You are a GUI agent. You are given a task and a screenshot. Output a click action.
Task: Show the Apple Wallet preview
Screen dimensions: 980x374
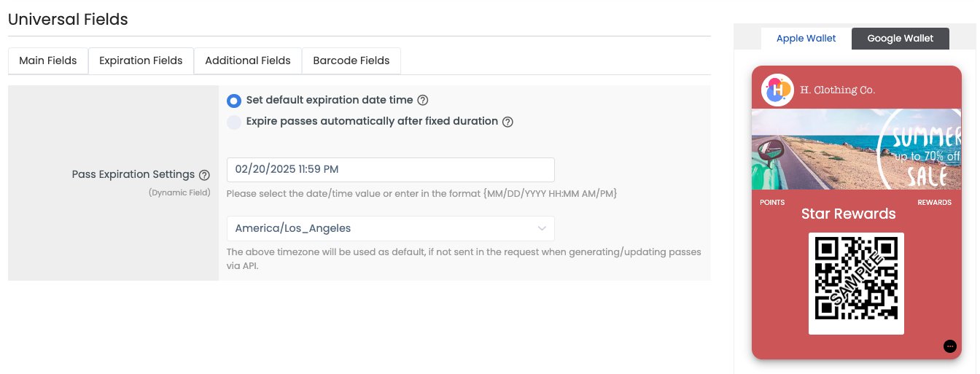click(806, 39)
